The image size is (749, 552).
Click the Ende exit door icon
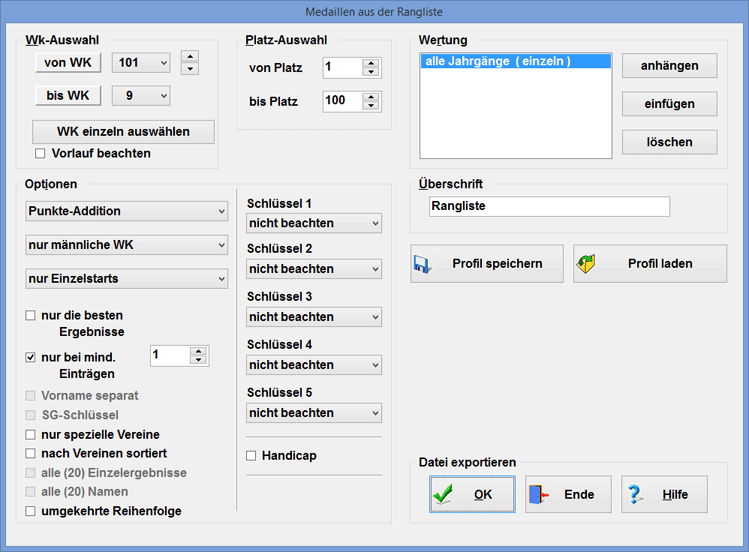[538, 494]
